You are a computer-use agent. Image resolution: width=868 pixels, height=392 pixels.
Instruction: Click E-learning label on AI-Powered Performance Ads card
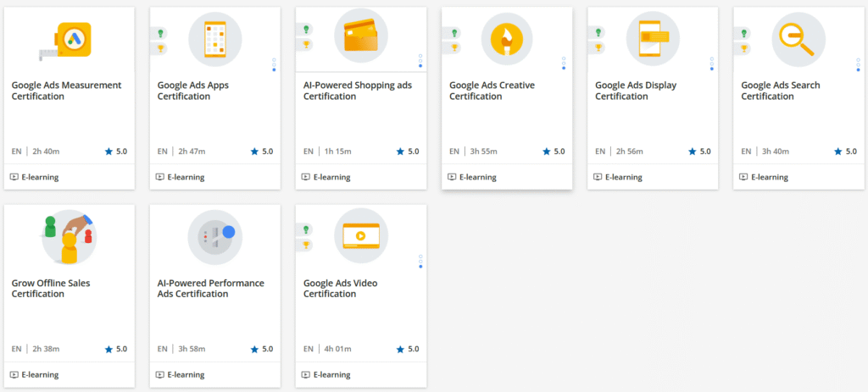coord(186,375)
